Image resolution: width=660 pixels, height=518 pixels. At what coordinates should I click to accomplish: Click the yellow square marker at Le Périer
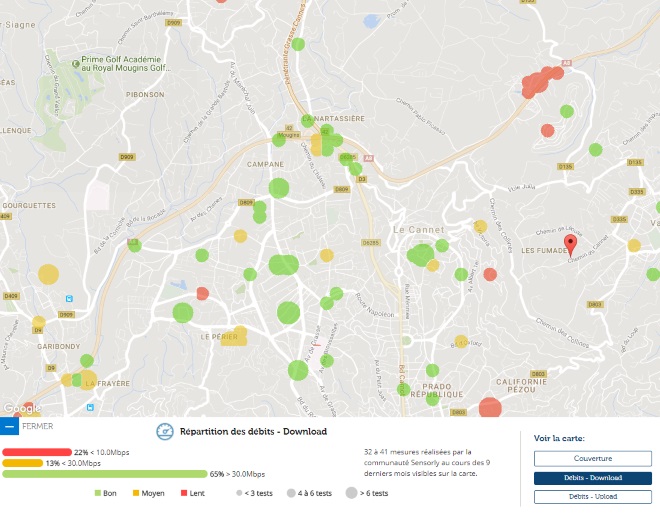tap(238, 337)
